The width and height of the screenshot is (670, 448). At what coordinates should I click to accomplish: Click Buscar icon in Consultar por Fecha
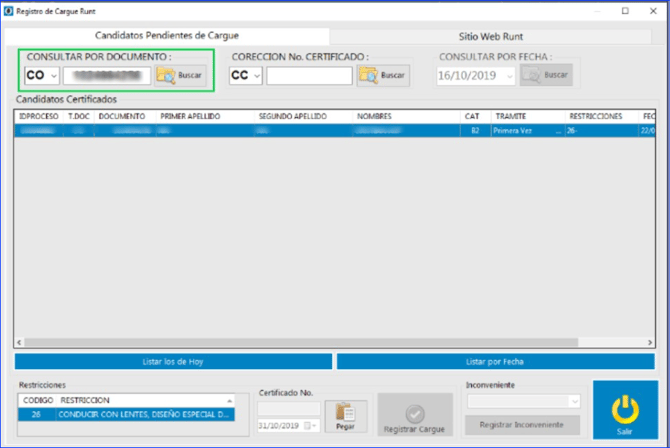[532, 76]
